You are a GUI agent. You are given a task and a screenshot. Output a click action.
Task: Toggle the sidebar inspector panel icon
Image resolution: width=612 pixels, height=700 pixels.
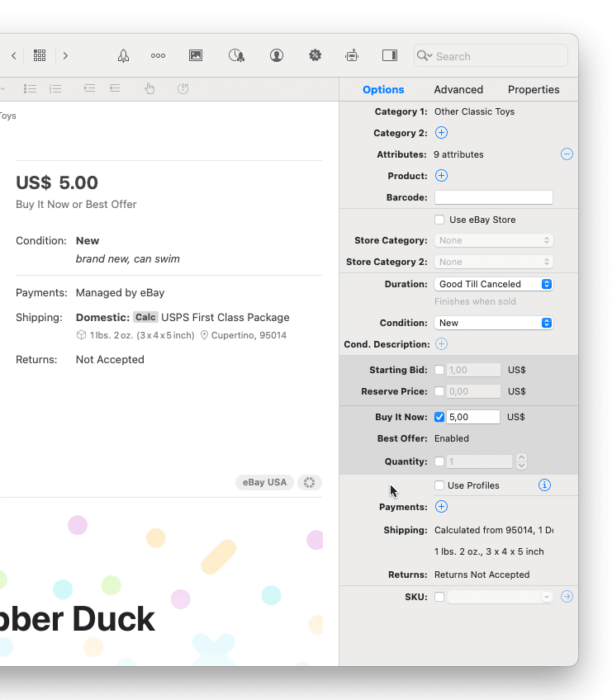coord(390,55)
